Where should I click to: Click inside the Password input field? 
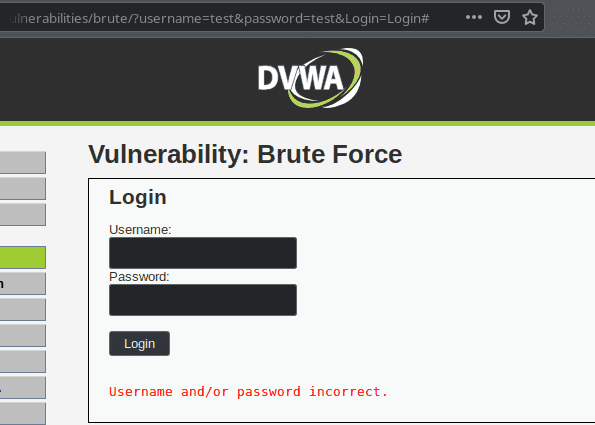tap(203, 300)
